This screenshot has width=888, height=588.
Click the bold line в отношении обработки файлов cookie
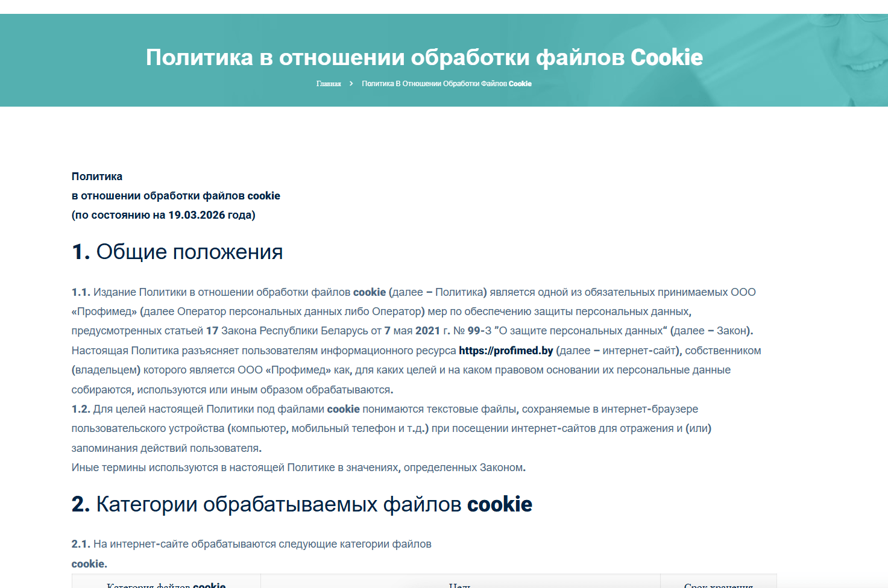point(175,196)
